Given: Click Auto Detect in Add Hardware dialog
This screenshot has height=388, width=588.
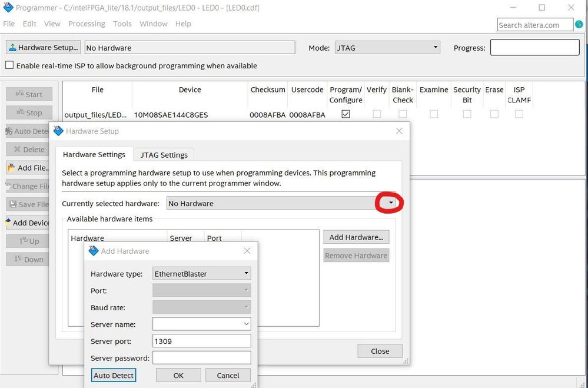Looking at the screenshot, I should click(114, 375).
